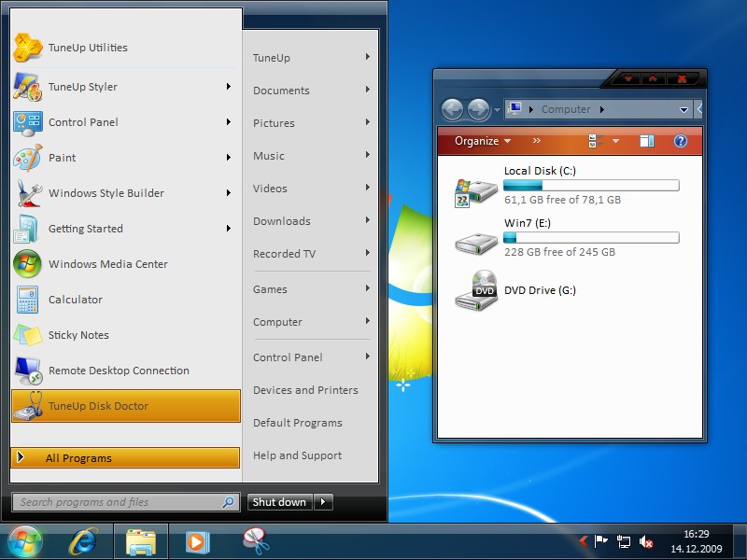747x560 pixels.
Task: Click the Search programs and files box
Action: click(117, 502)
